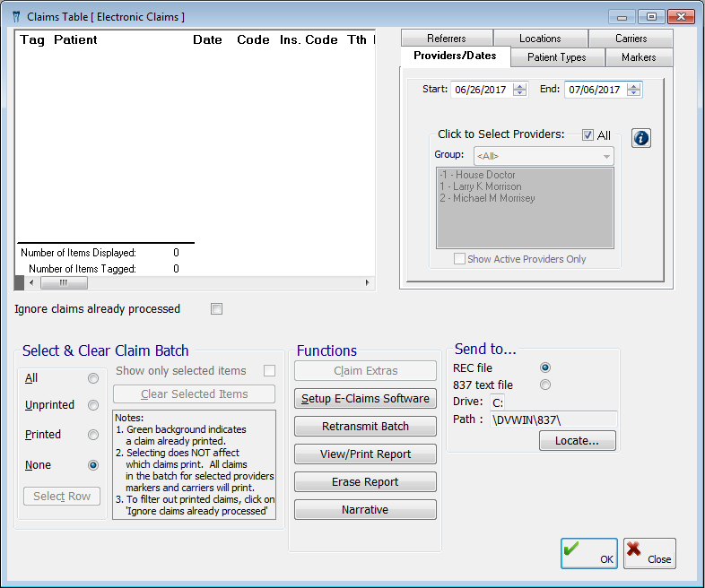Click the tooth icon in title bar
This screenshot has width=705, height=588.
[15, 17]
